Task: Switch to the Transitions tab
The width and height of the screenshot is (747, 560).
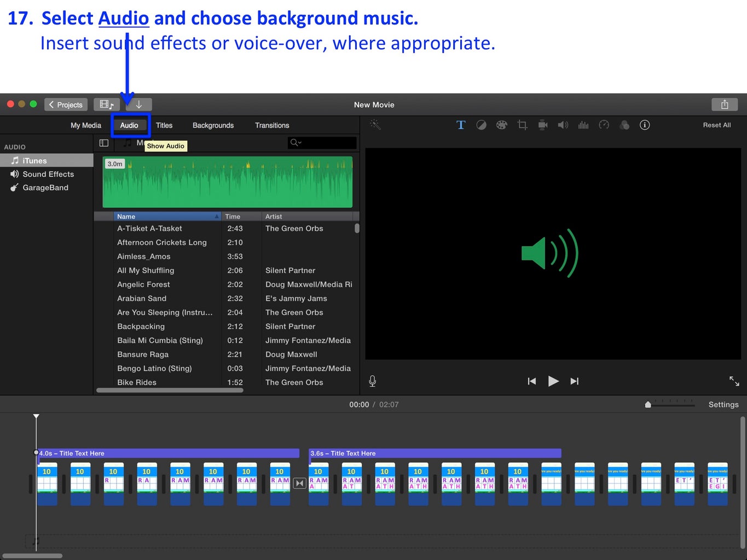Action: pos(272,125)
